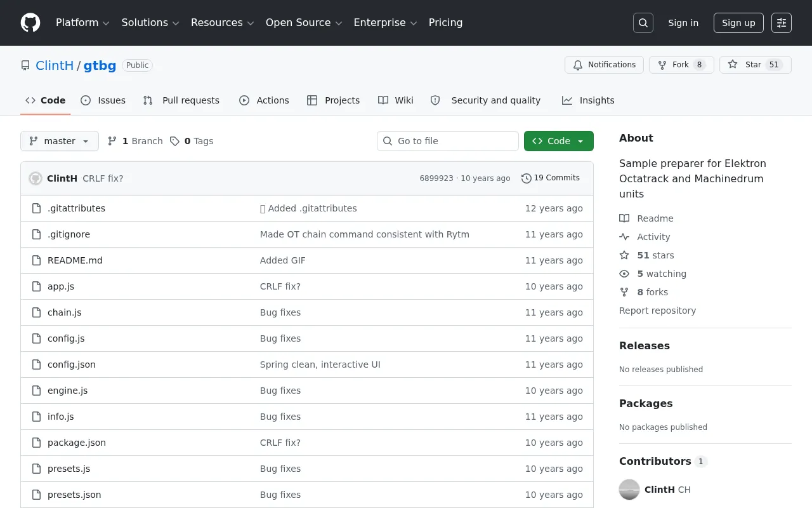Expand the Solutions menu
The image size is (812, 508).
150,23
